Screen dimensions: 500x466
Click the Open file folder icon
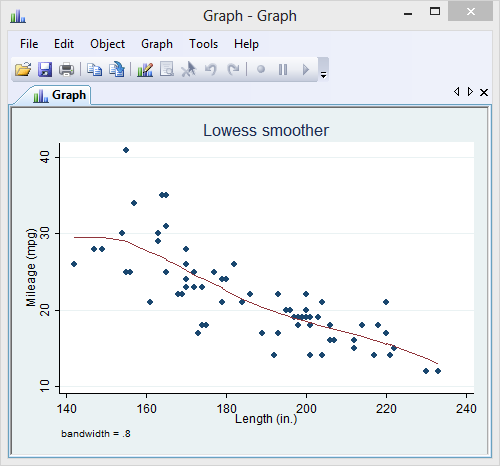pyautogui.click(x=23, y=70)
